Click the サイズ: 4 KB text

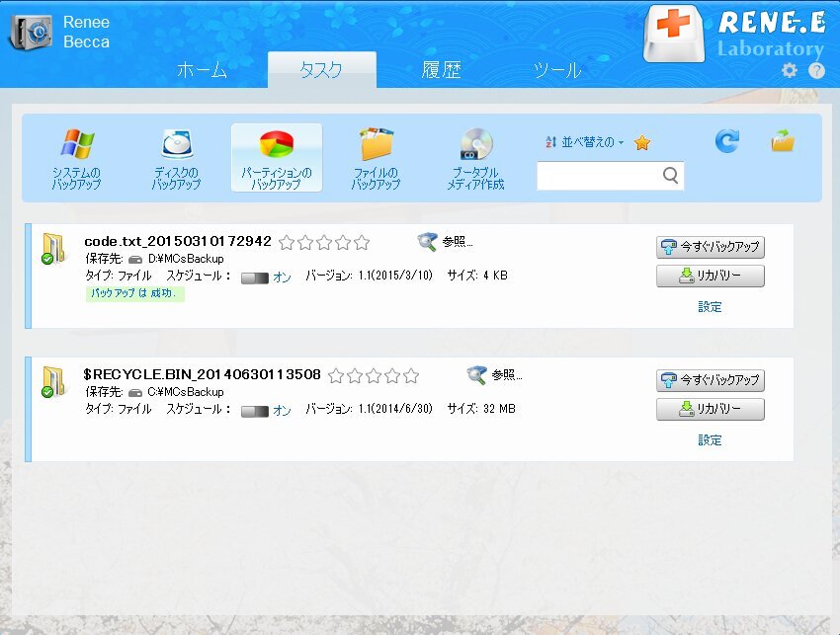pyautogui.click(x=477, y=276)
